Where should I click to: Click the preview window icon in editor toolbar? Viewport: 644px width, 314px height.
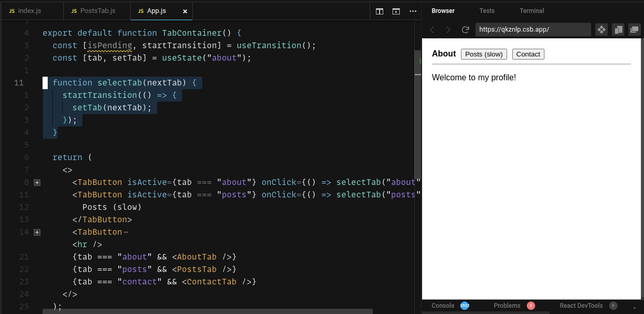396,11
